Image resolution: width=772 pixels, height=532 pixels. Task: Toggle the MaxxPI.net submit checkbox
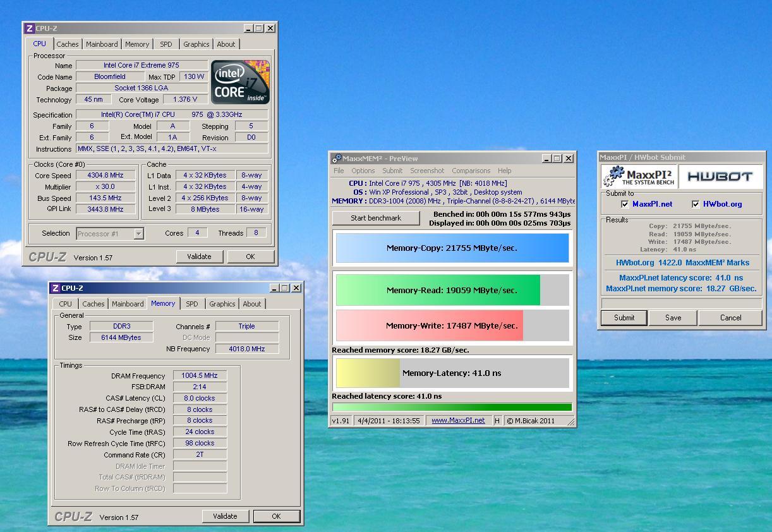point(625,204)
